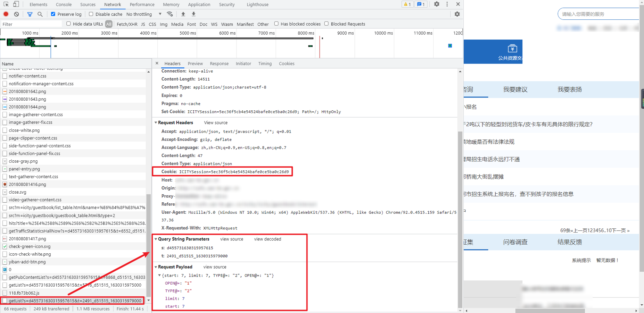Filter by Img type
This screenshot has width=644, height=313.
click(164, 24)
